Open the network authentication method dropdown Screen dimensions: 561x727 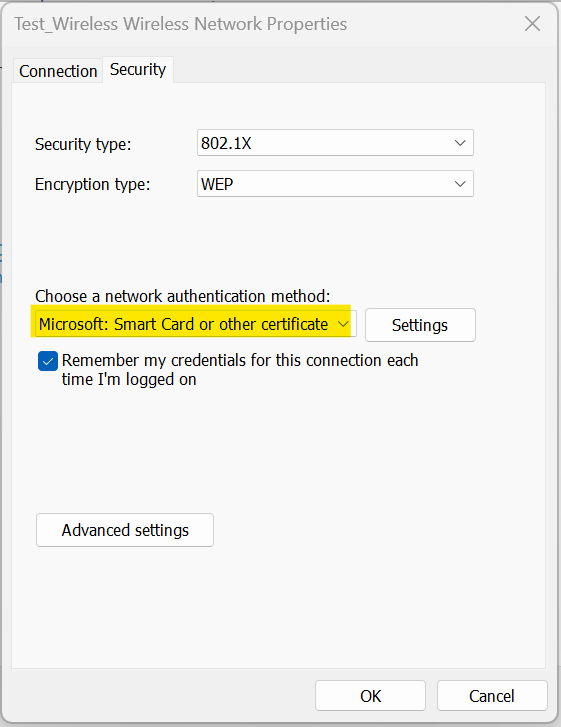point(196,324)
